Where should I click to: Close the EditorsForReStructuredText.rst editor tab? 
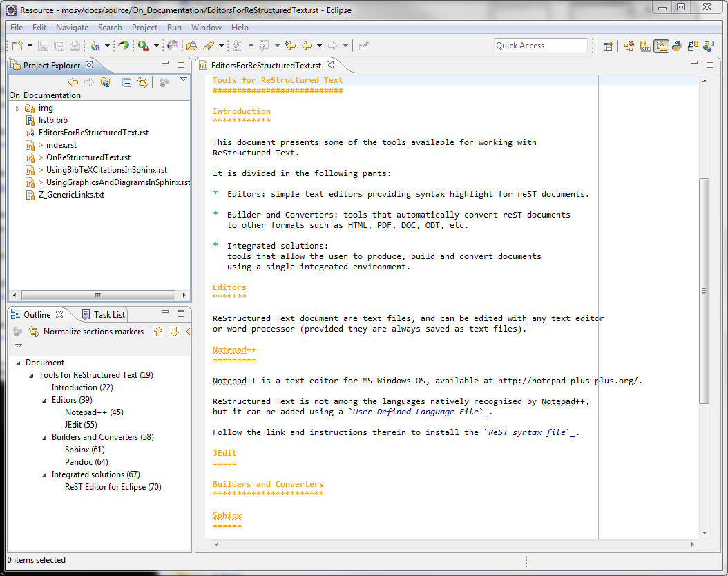pyautogui.click(x=330, y=65)
